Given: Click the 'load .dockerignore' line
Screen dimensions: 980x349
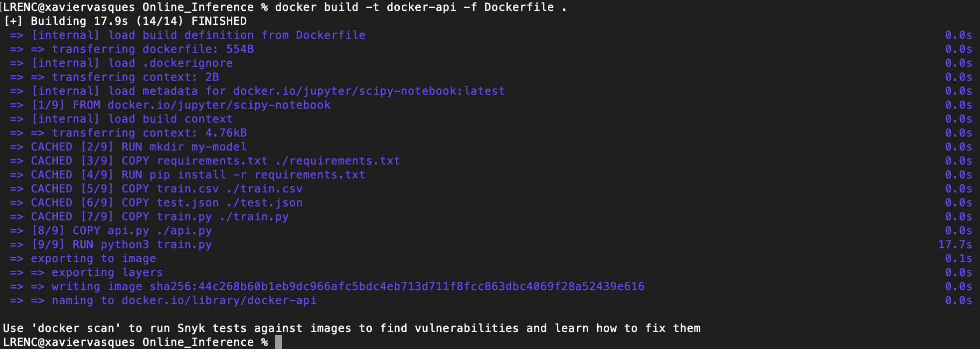Looking at the screenshot, I should [x=132, y=63].
